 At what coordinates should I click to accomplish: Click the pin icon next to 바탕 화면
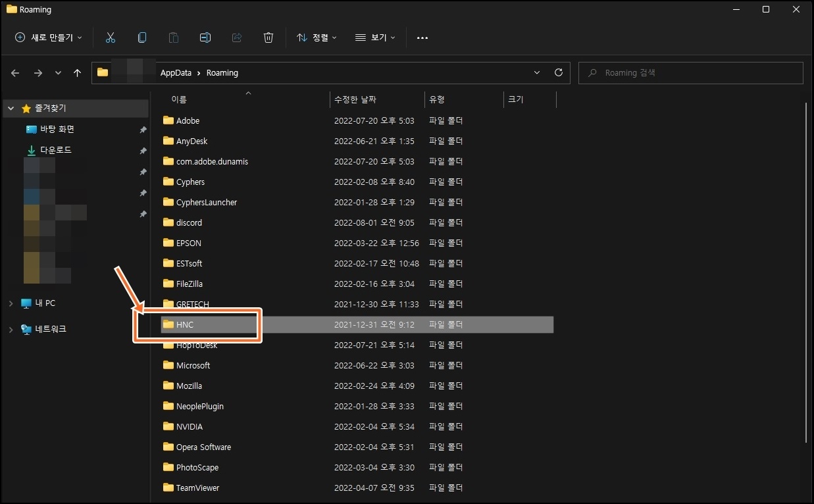tap(143, 130)
